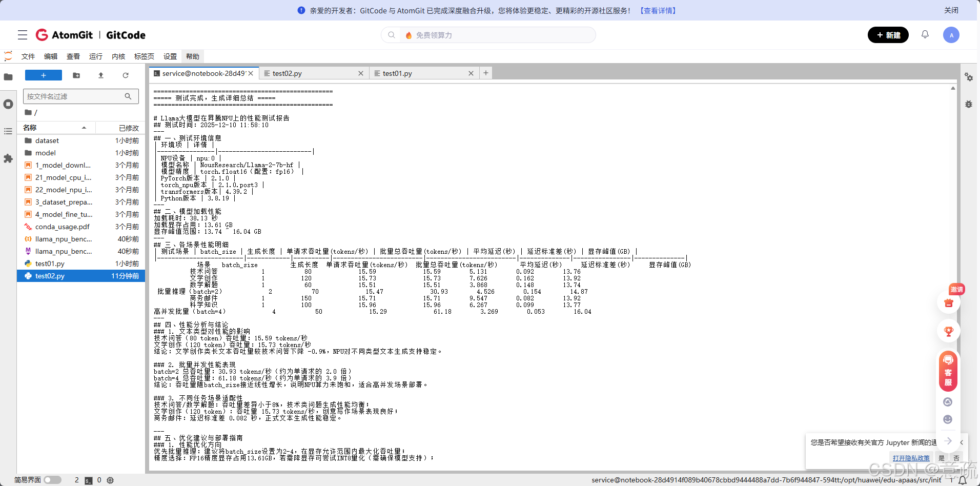
Task: Open the dataset folder
Action: click(81, 140)
